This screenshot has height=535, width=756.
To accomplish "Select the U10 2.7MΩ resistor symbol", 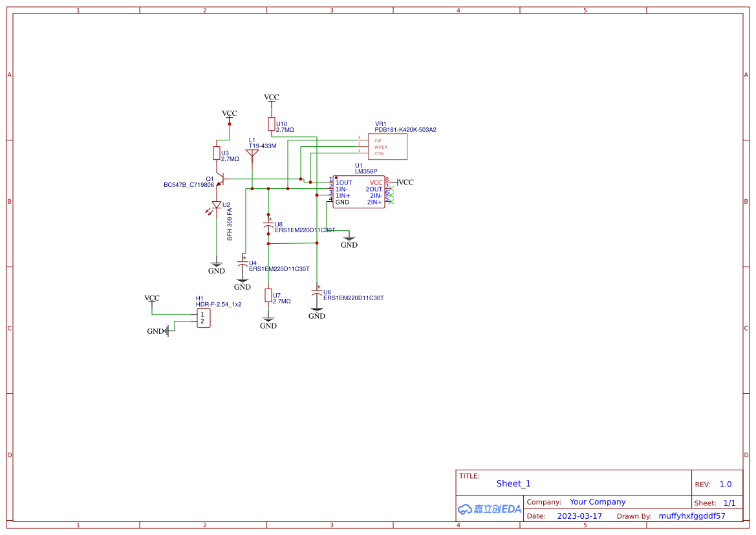I will [271, 123].
